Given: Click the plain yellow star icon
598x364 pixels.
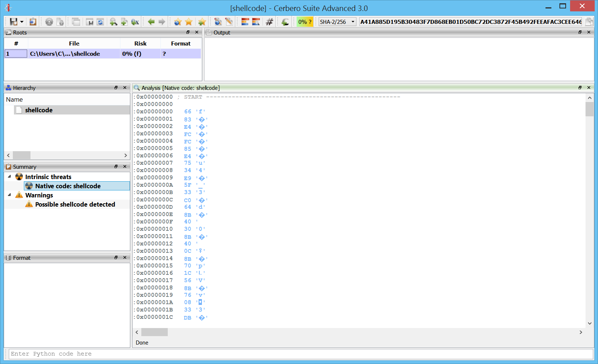Looking at the screenshot, I should (189, 22).
